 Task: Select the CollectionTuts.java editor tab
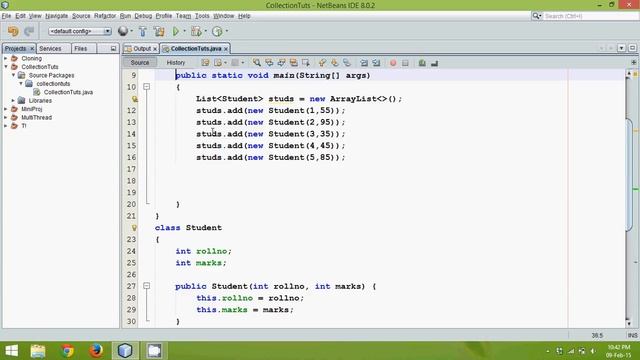(196, 49)
